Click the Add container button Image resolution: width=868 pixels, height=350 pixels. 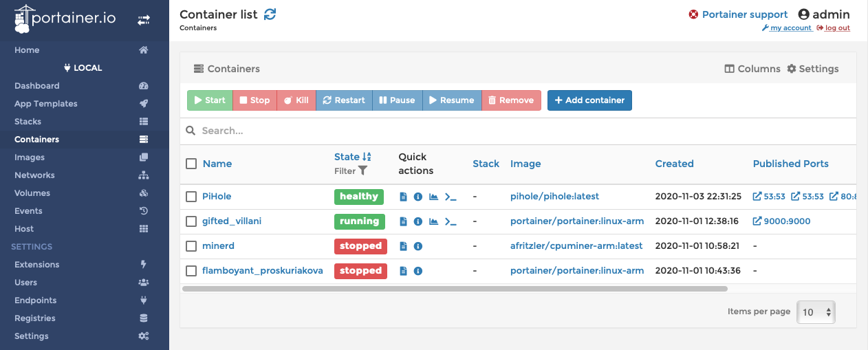pos(589,100)
